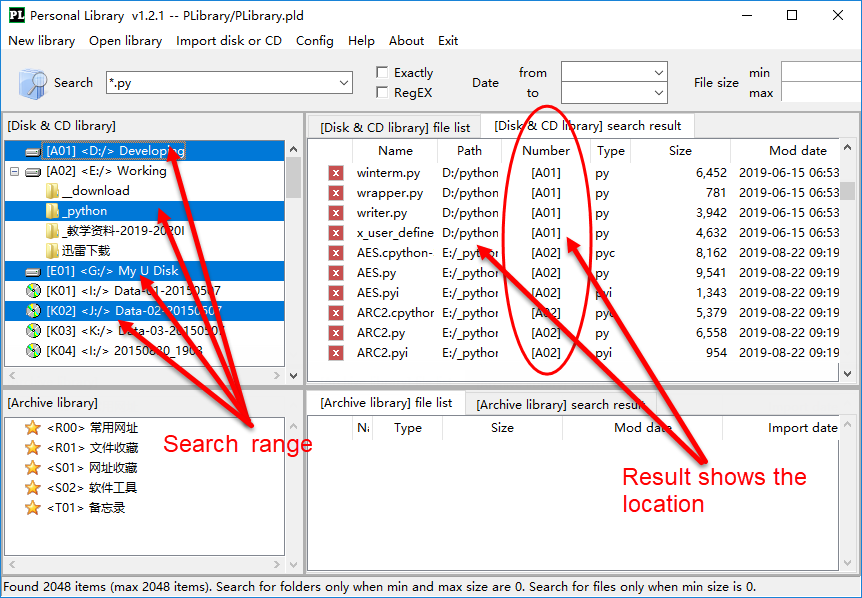
Task: Click the folder icon for __download
Action: 52,191
